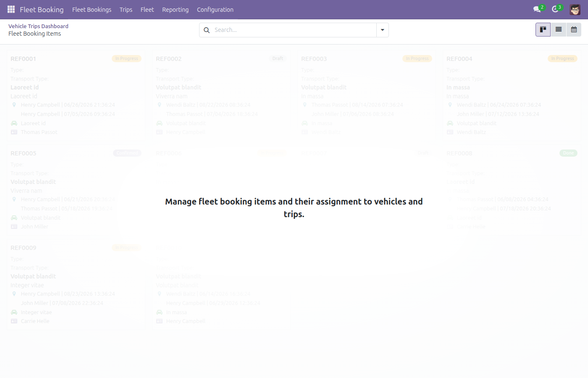Image resolution: width=588 pixels, height=378 pixels.
Task: Switch to the list view
Action: pos(559,30)
